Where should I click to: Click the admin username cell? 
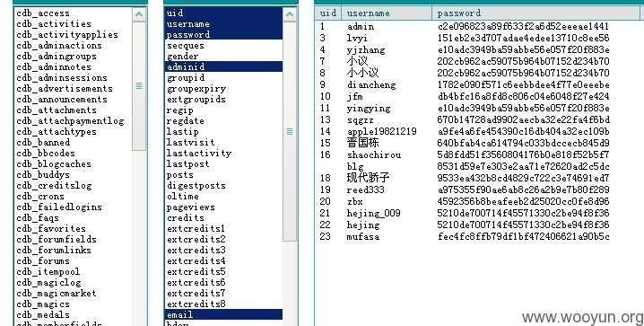361,27
